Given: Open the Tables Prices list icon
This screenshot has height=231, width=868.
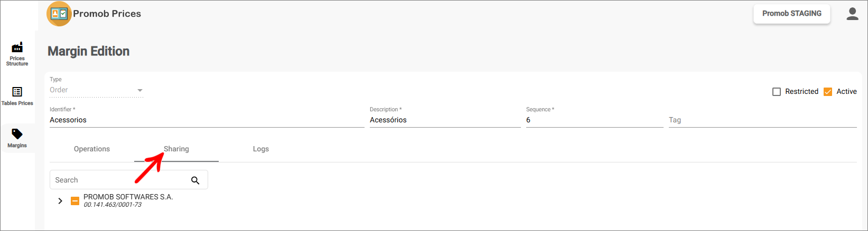Looking at the screenshot, I should coord(17,92).
